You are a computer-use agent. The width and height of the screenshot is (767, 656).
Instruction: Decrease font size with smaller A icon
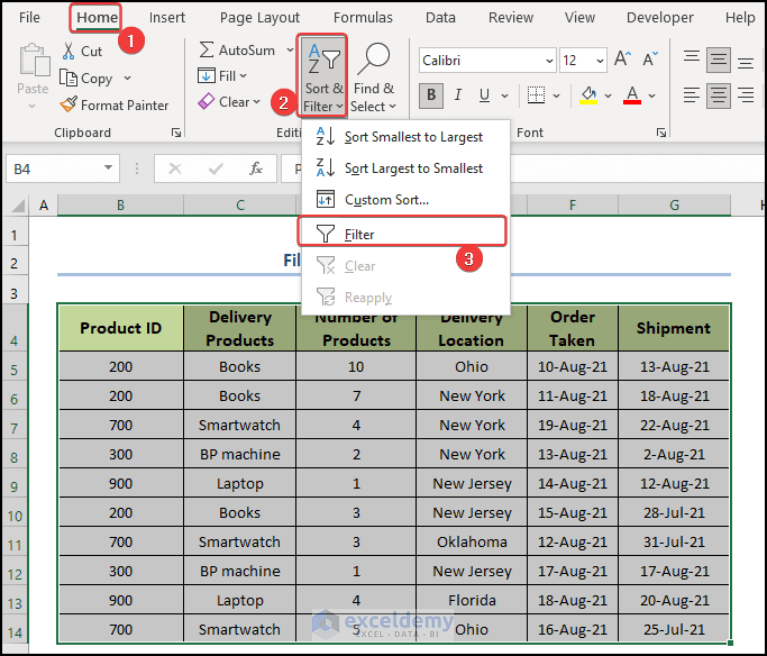(x=650, y=59)
